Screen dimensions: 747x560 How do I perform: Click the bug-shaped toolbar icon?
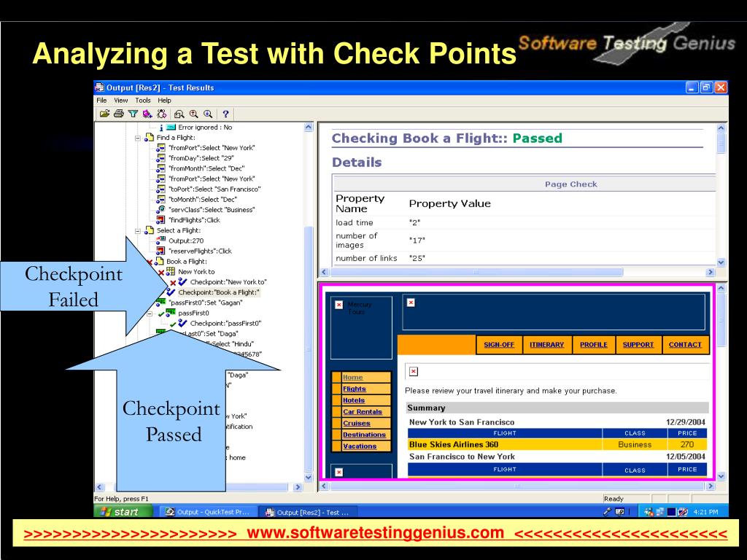pyautogui.click(x=162, y=114)
